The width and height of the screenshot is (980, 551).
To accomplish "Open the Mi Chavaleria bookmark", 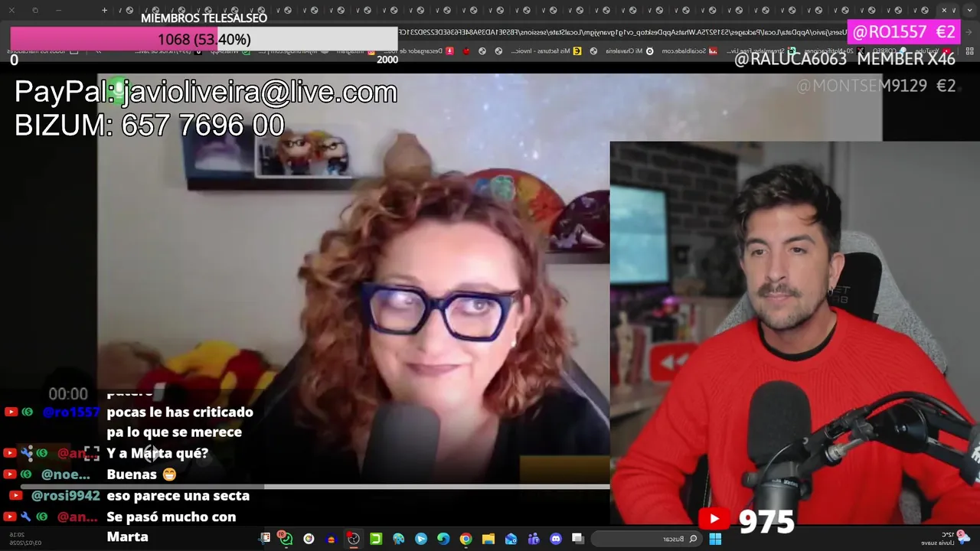I will [629, 51].
